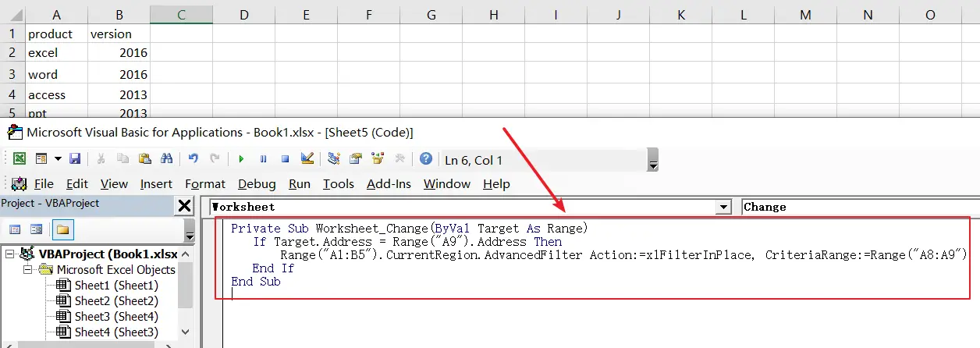Open the Insert menu

click(x=156, y=184)
